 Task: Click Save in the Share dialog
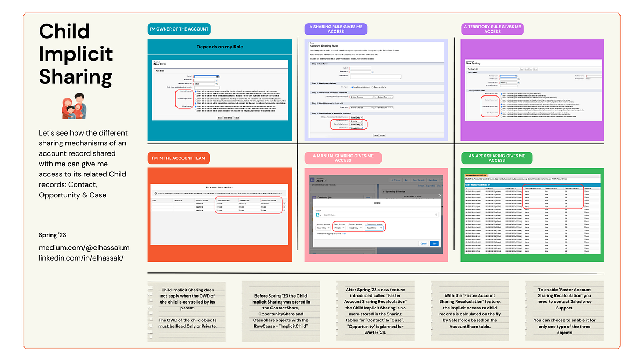[434, 243]
